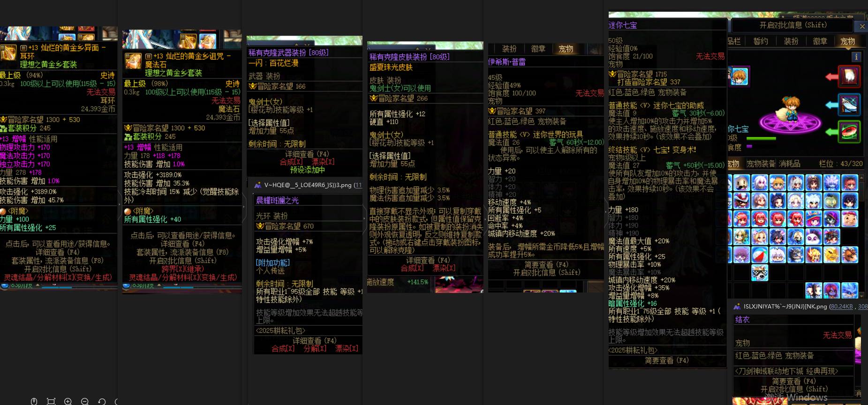Select the magician hat pet icon in second row
This screenshot has height=405, width=868.
point(741,201)
